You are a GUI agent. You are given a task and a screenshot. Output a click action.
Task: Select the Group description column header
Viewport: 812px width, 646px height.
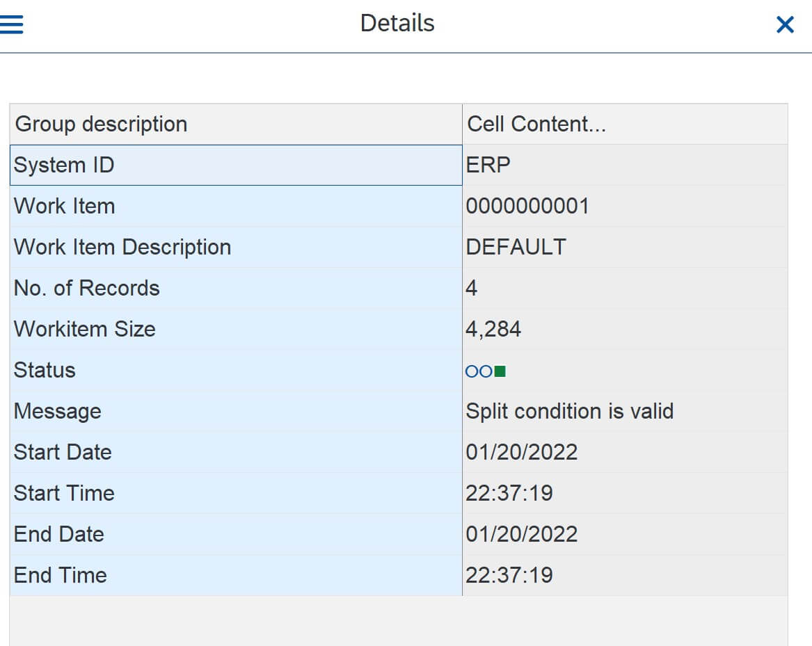(x=101, y=124)
